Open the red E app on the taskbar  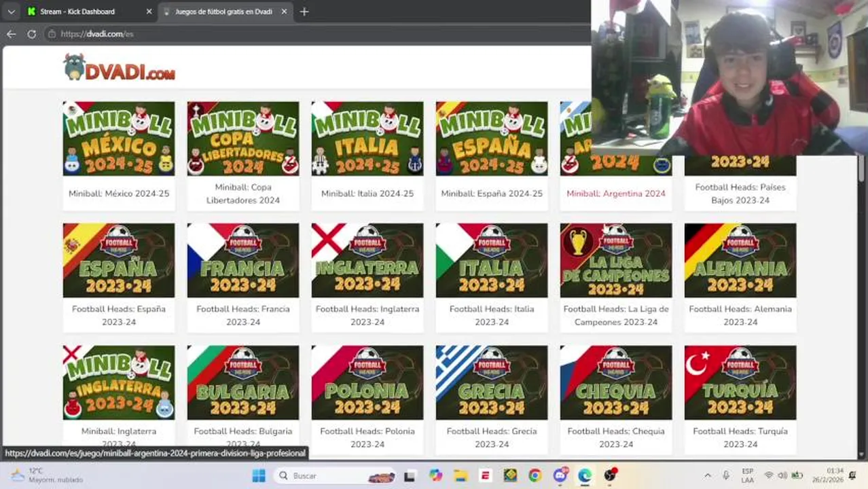485,475
